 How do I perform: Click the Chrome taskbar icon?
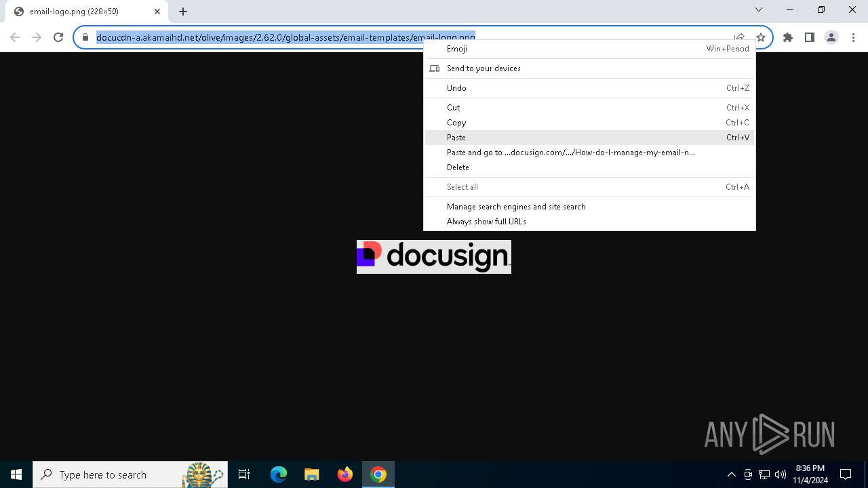(x=378, y=474)
